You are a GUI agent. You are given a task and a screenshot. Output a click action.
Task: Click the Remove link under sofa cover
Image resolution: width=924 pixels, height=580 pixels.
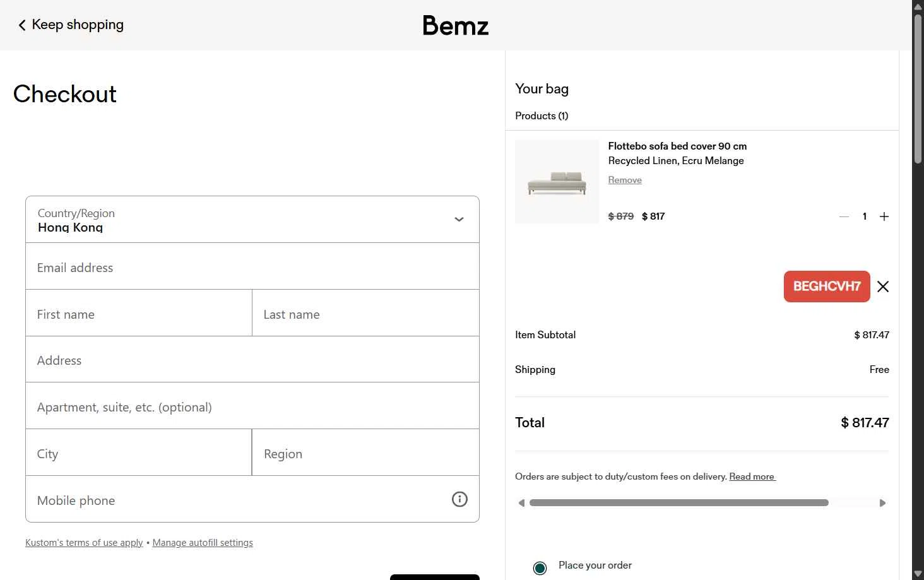pyautogui.click(x=625, y=180)
